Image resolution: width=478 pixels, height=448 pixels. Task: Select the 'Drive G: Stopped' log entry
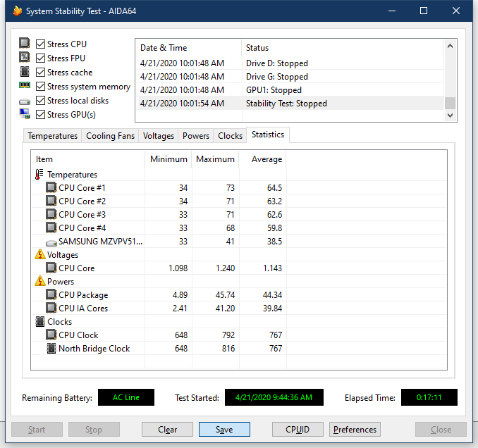point(290,77)
